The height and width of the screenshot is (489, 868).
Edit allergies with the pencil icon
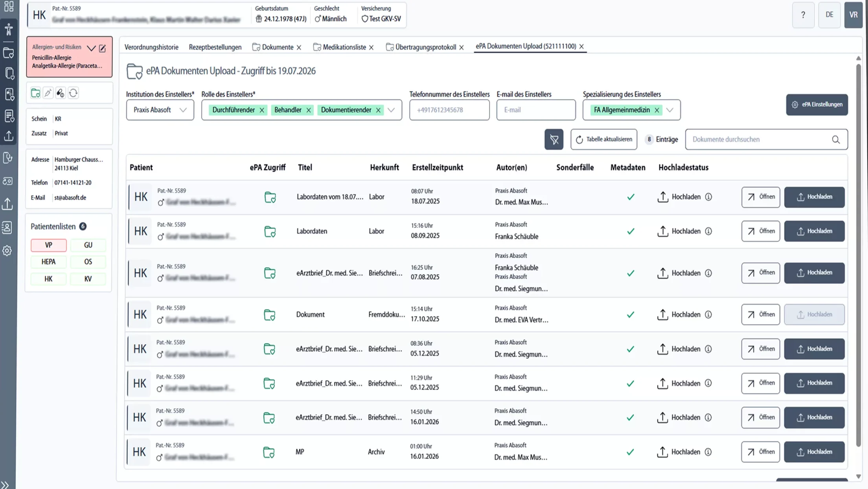[103, 48]
